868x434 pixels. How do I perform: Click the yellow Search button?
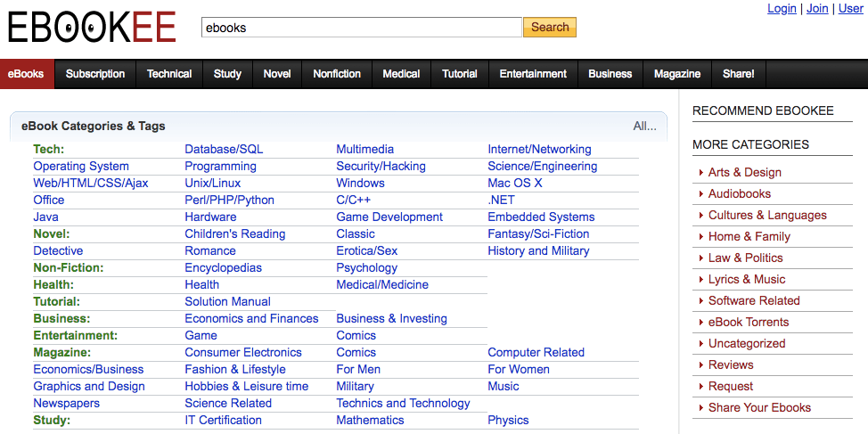click(550, 27)
